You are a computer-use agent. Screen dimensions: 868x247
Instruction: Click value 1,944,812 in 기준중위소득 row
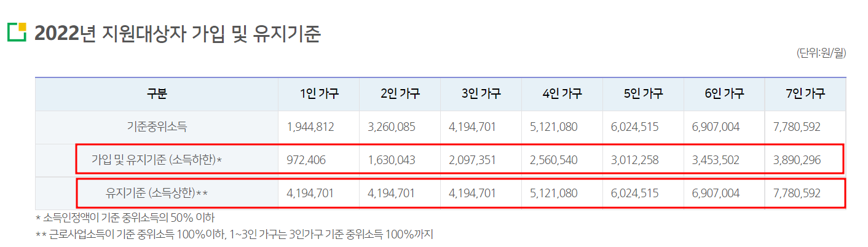(310, 127)
